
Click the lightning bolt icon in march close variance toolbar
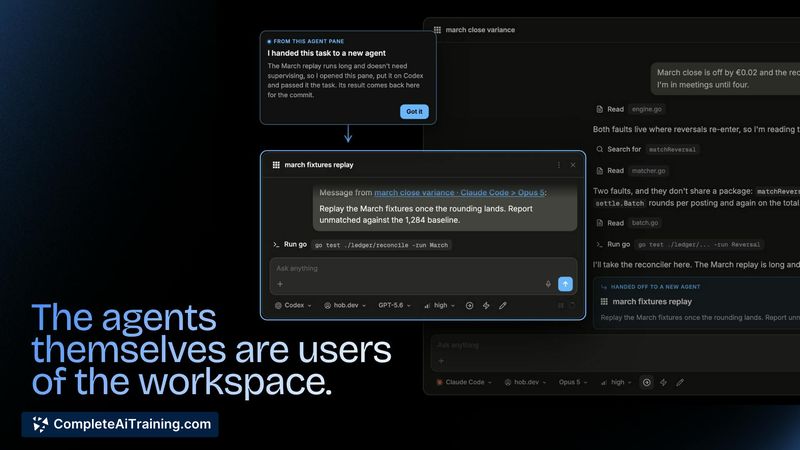point(663,382)
